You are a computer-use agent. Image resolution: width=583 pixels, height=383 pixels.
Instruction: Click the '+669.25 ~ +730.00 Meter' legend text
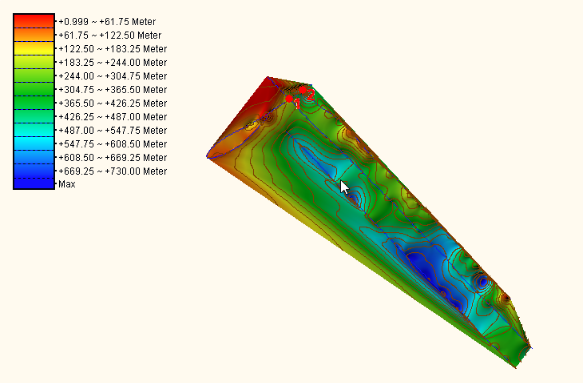113,171
